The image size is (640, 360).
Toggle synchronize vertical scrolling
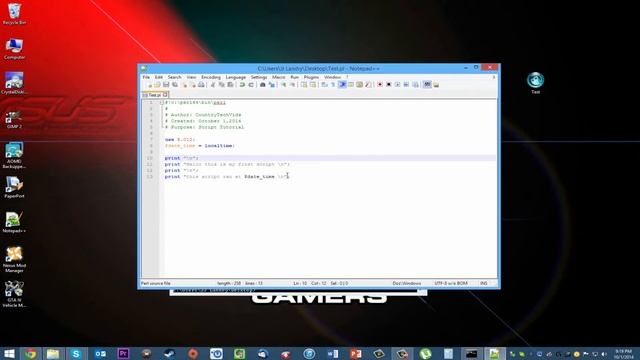tap(304, 85)
